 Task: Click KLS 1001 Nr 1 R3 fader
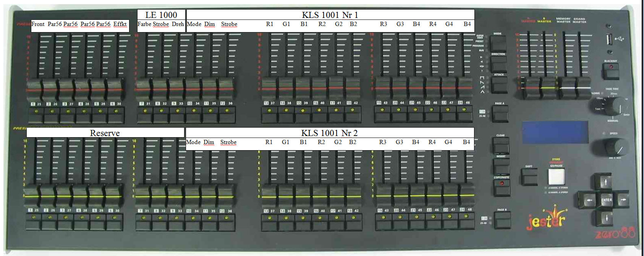tap(382, 88)
